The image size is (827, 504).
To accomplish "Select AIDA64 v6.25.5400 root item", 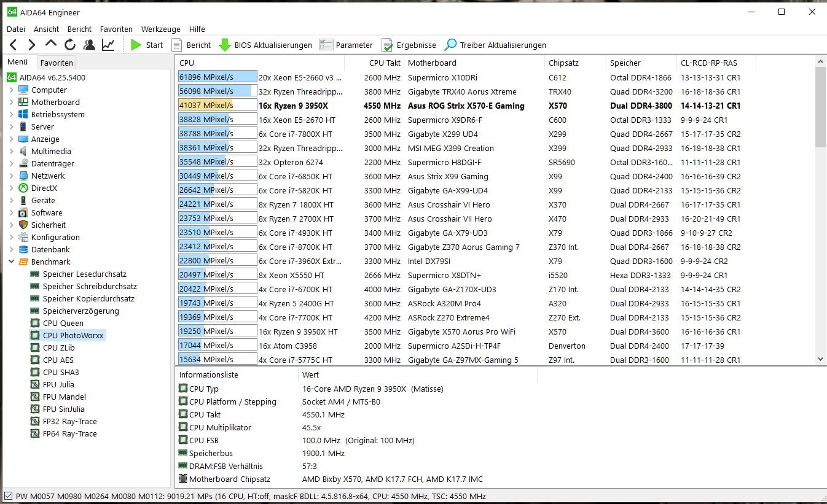I will (x=46, y=77).
